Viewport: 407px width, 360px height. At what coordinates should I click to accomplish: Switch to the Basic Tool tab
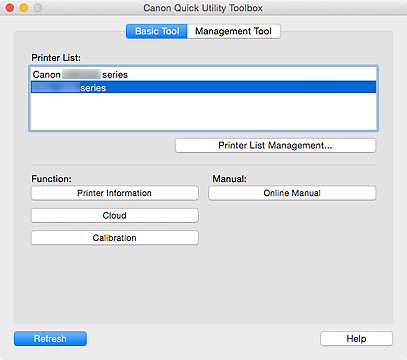[157, 31]
